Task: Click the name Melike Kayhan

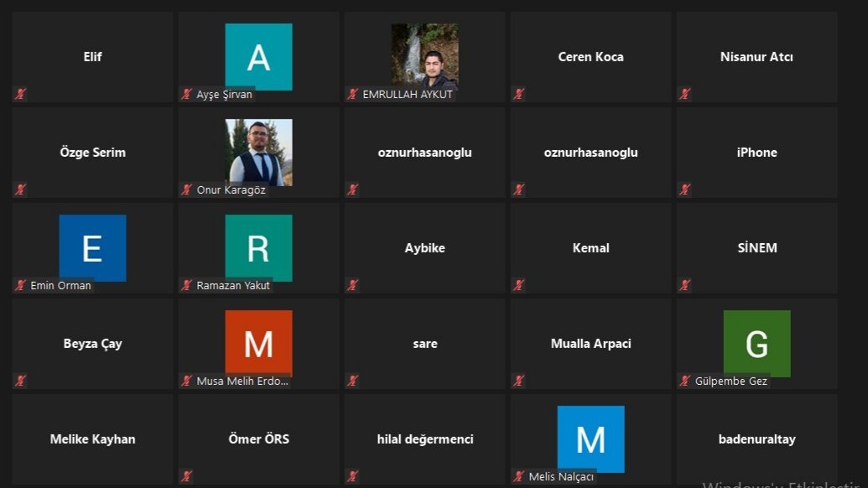Action: (92, 439)
